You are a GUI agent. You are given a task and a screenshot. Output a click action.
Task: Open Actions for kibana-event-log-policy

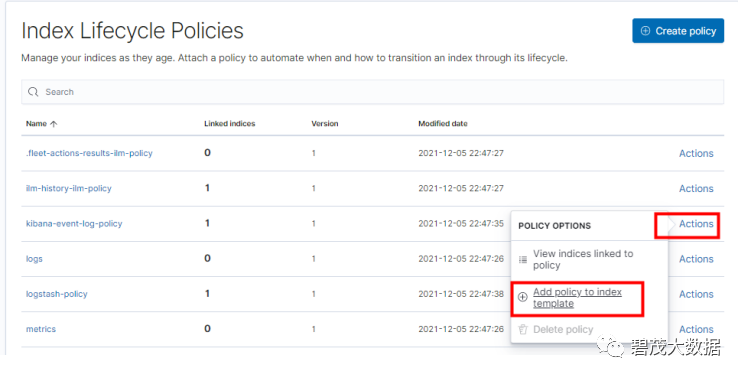tap(696, 224)
